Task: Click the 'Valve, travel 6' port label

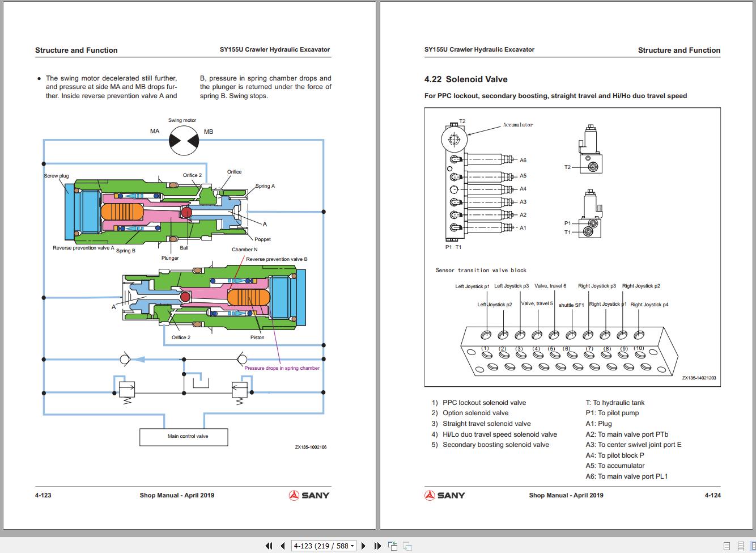Action: coord(550,286)
